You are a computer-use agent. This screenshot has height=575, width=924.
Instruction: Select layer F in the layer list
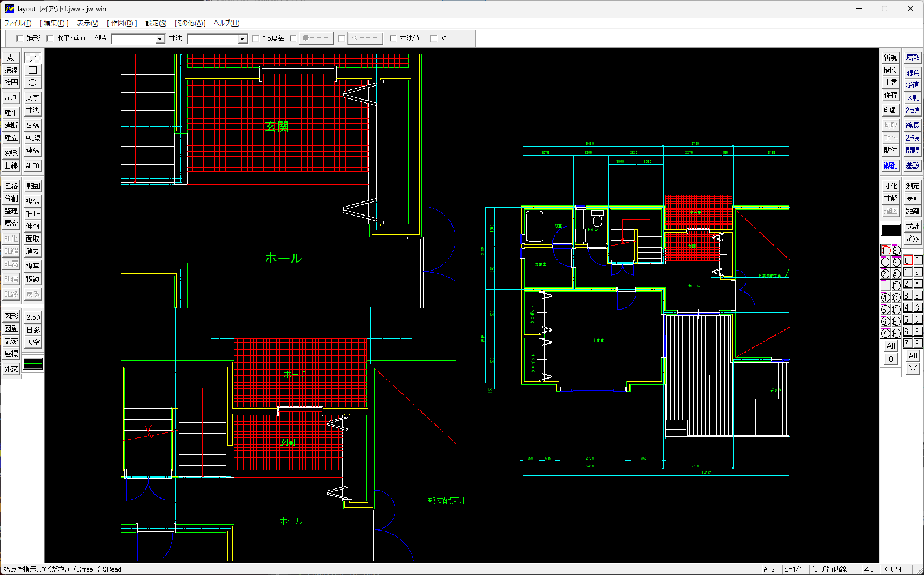(917, 344)
